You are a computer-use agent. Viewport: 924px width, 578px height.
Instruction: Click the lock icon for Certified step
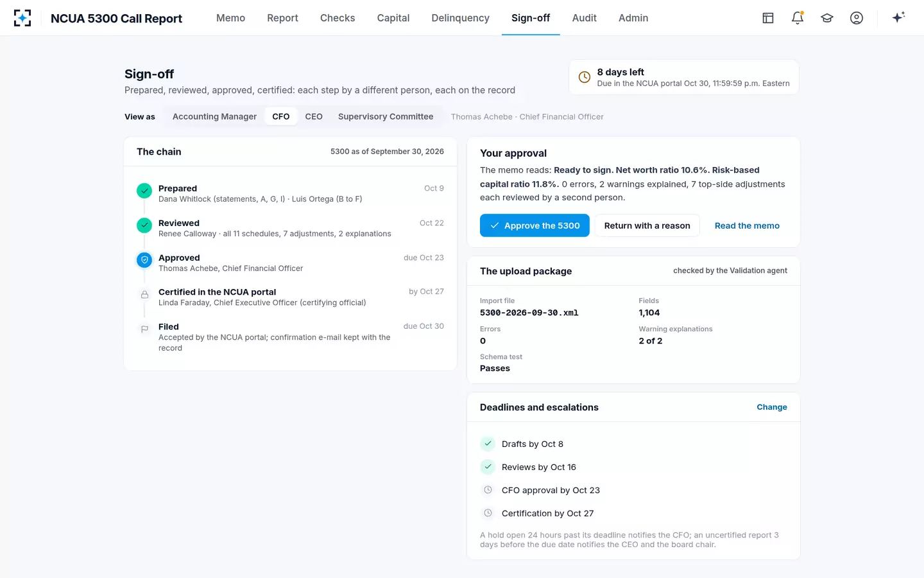pos(144,294)
